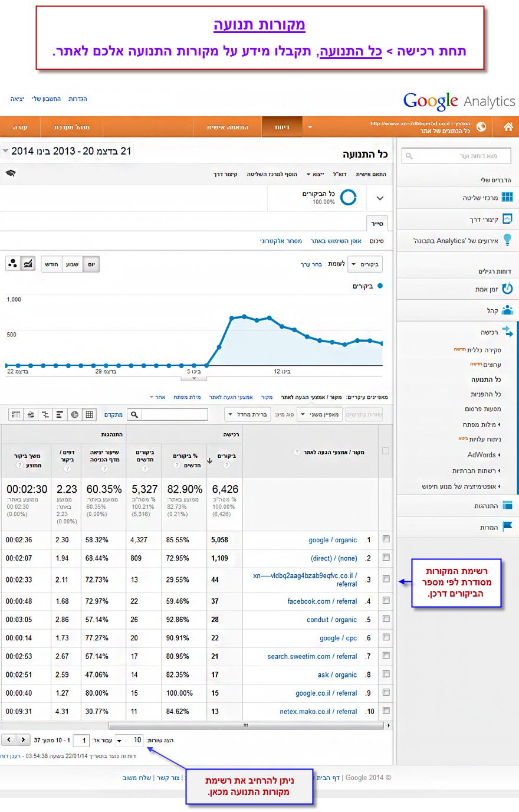Expand the מאפיין משני secondary dimension dropdown
519x812 pixels.
pos(319,414)
